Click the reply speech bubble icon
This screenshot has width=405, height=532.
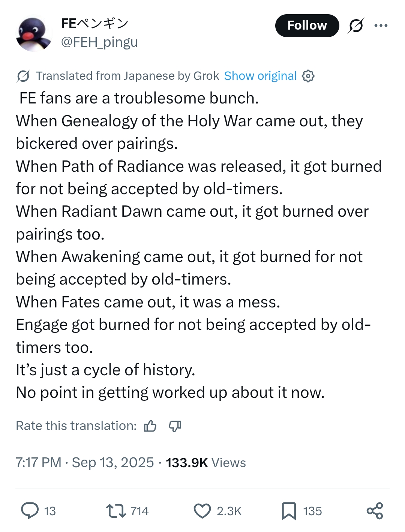pyautogui.click(x=30, y=511)
